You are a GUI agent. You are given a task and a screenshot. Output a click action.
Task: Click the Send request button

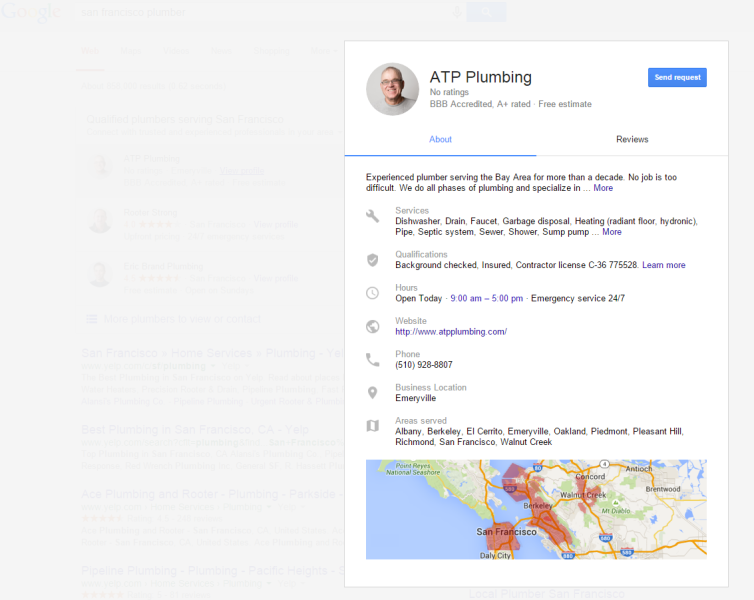point(677,77)
